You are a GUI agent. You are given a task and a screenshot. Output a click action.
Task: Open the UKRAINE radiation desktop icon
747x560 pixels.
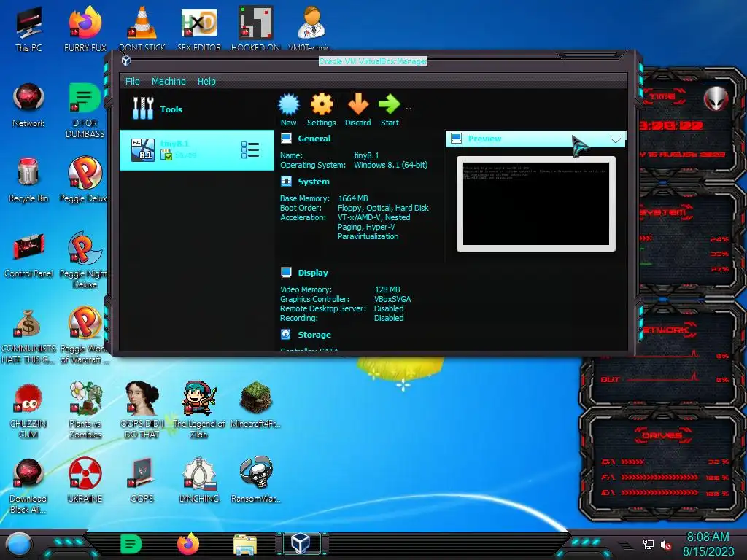(85, 480)
